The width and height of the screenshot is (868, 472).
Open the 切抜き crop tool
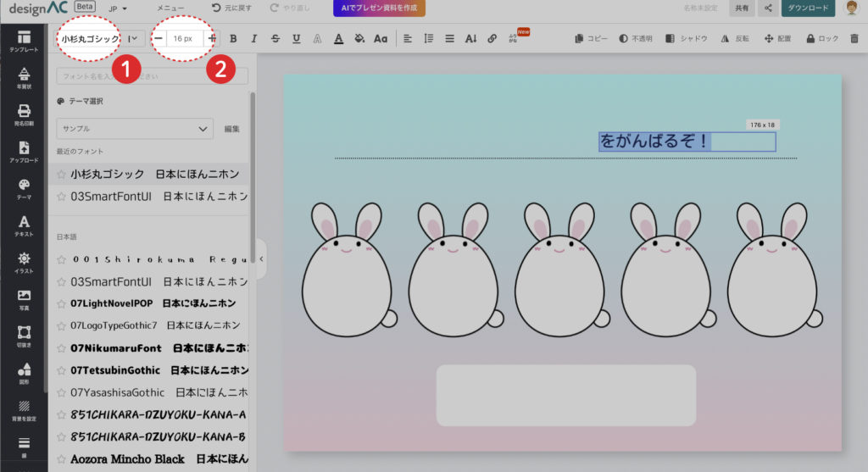coord(24,336)
